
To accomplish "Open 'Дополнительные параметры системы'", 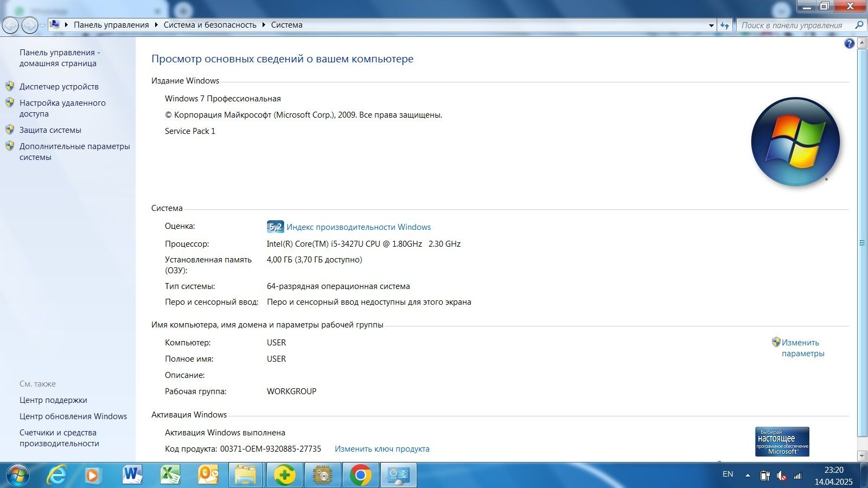I will pos(75,152).
